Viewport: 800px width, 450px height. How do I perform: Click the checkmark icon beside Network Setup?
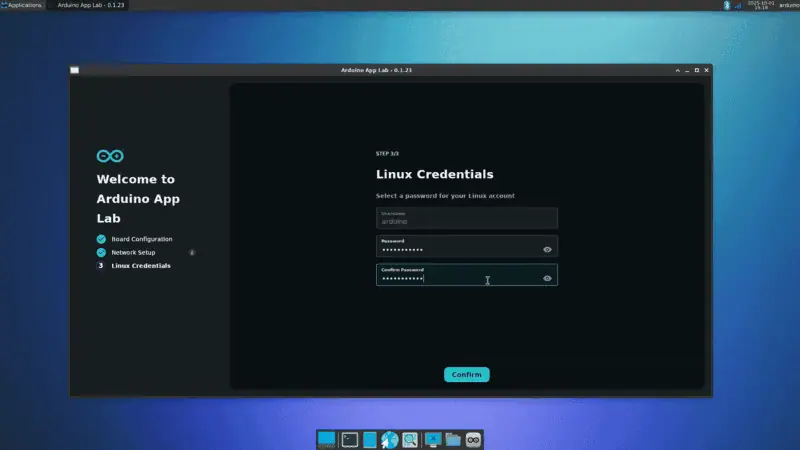point(101,252)
